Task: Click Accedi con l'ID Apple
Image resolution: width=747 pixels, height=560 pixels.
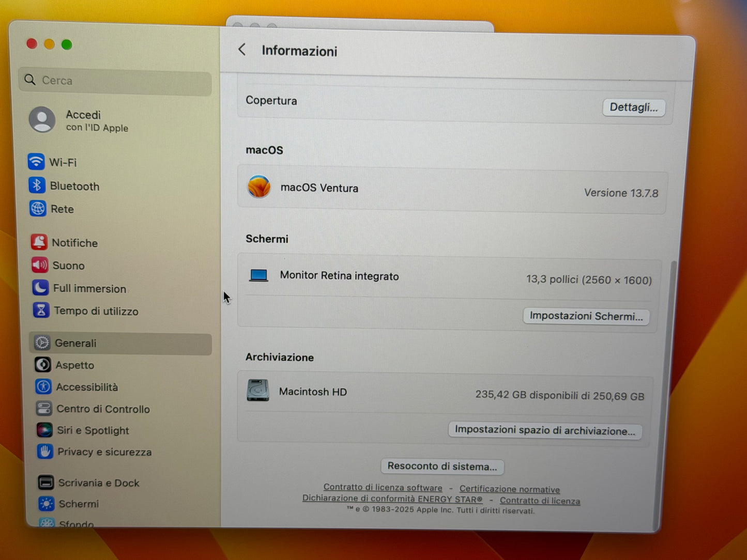Action: coord(97,120)
